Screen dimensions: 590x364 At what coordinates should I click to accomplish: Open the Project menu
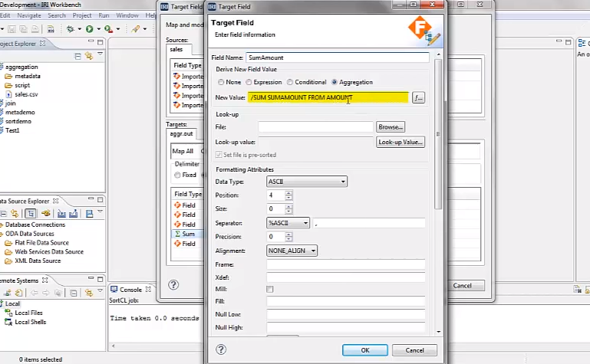click(81, 15)
